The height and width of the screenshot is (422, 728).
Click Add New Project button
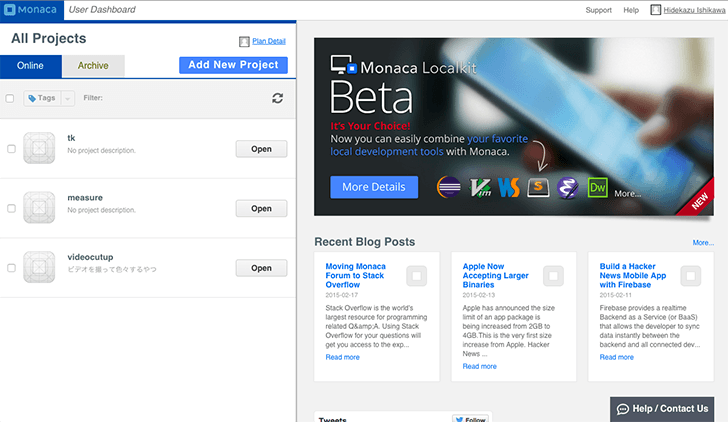pos(234,65)
